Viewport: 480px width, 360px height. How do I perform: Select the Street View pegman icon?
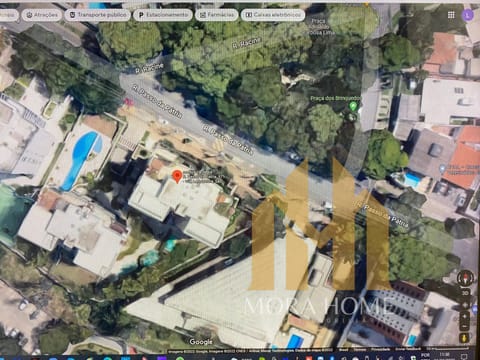click(465, 338)
